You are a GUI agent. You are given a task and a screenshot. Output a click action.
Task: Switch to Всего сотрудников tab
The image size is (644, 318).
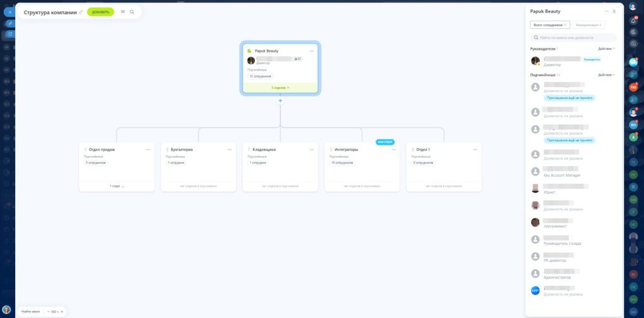pyautogui.click(x=550, y=25)
